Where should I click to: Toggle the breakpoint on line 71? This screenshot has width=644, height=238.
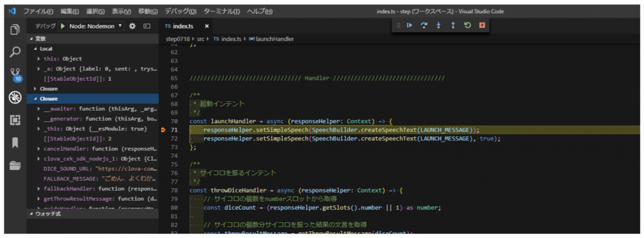click(164, 130)
